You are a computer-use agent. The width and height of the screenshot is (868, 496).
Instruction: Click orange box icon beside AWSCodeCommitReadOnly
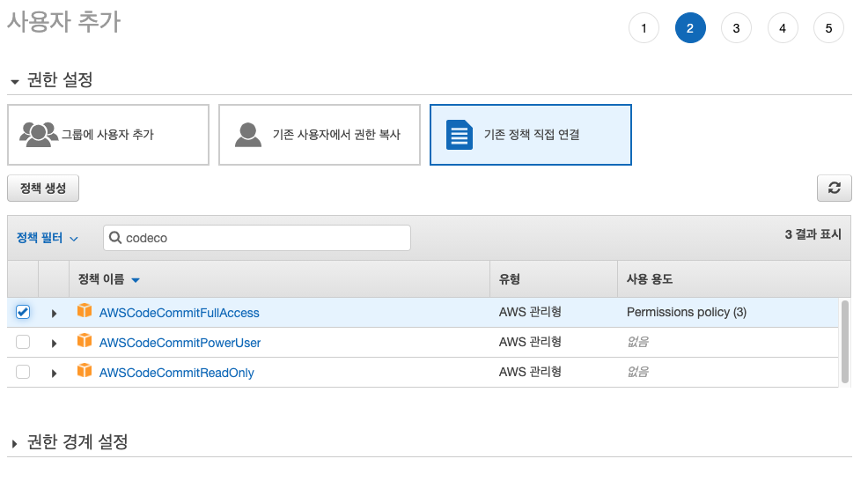pos(85,370)
